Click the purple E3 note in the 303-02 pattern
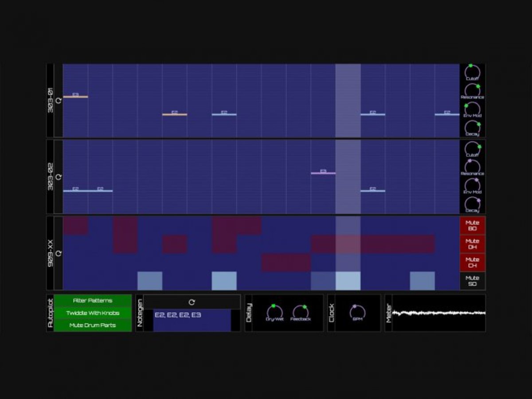This screenshot has height=399, width=532. [x=323, y=173]
